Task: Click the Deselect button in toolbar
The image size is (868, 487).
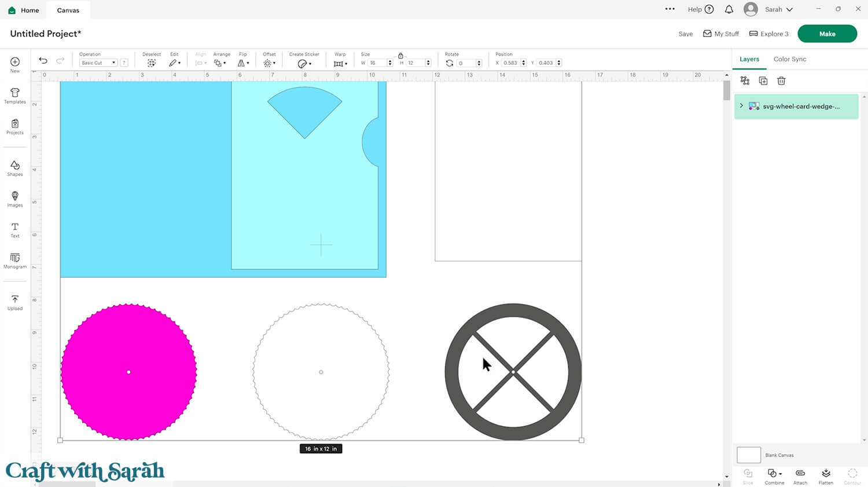Action: (152, 63)
